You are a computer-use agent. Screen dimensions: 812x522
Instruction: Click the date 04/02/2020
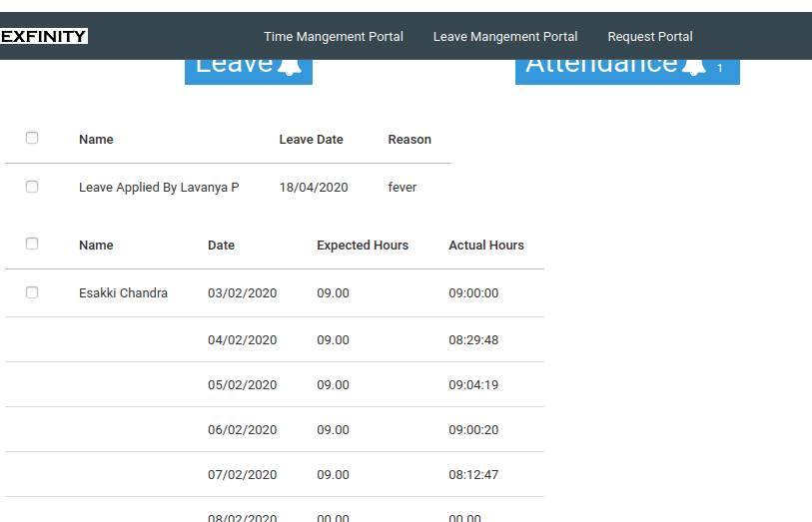(243, 340)
